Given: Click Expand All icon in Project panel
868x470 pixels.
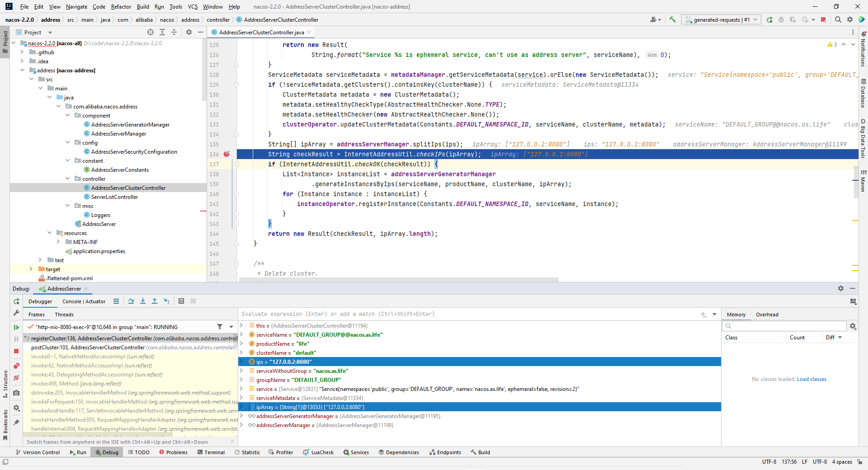Looking at the screenshot, I should pos(162,32).
